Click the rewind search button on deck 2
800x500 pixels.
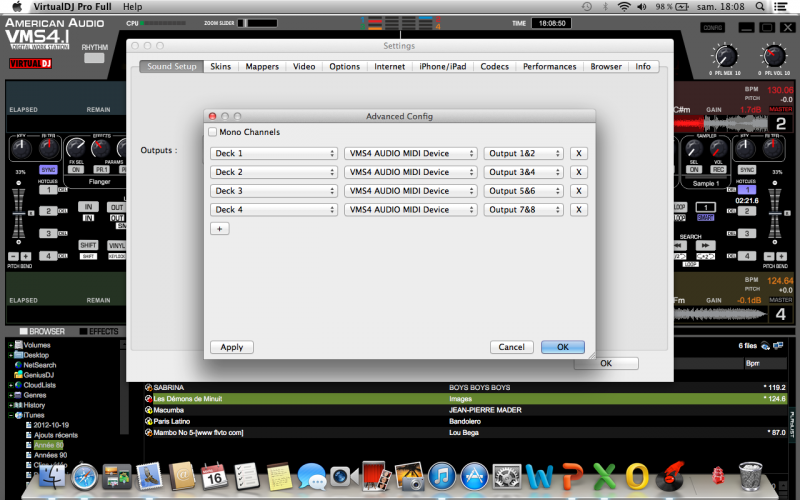point(681,245)
